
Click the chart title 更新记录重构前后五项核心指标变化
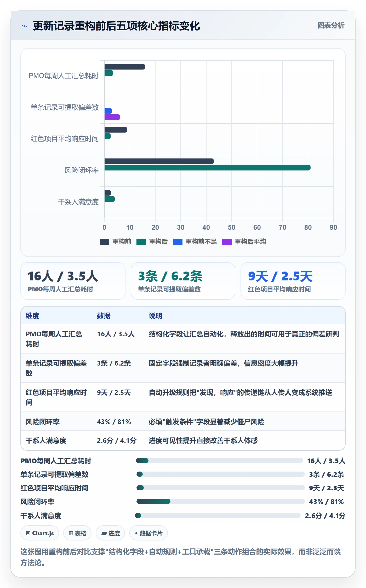(x=116, y=26)
